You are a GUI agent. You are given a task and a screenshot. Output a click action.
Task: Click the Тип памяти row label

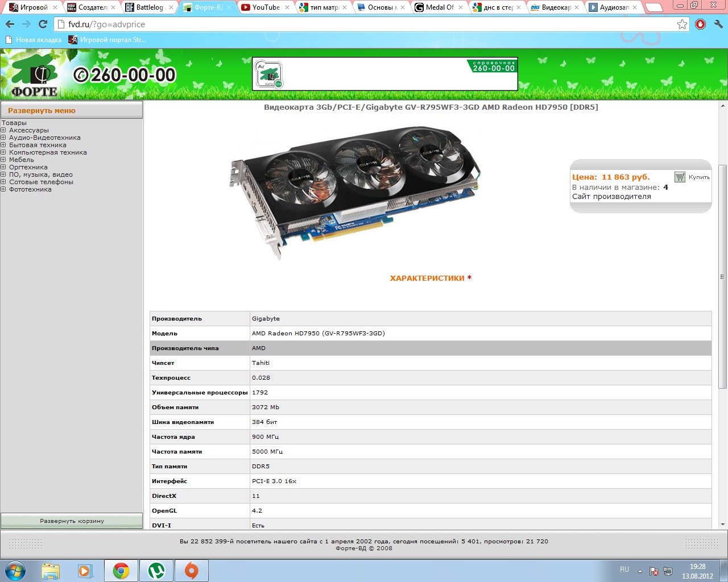click(x=169, y=466)
